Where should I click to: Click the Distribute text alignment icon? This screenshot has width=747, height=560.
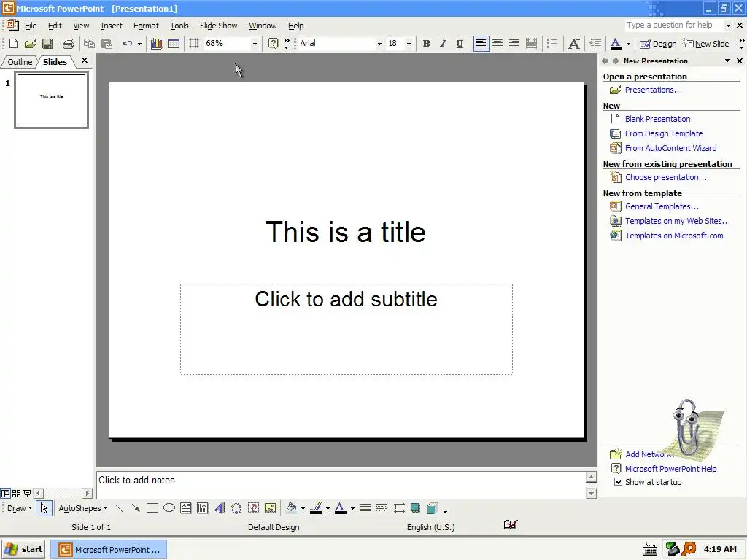531,43
